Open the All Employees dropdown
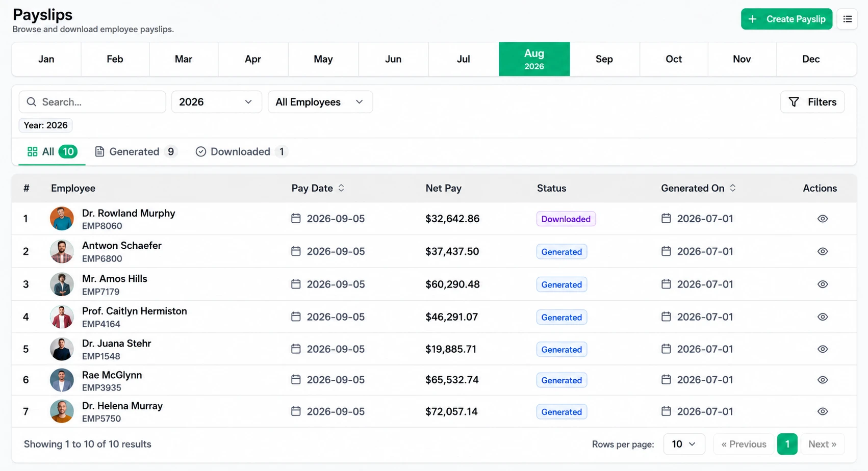Screen dimensions: 868x471 coord(320,102)
